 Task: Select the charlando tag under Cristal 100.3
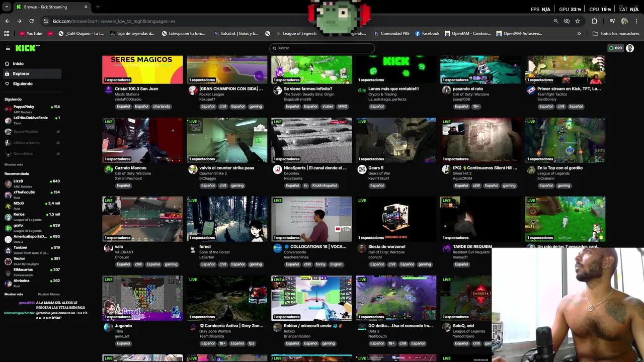coord(162,107)
